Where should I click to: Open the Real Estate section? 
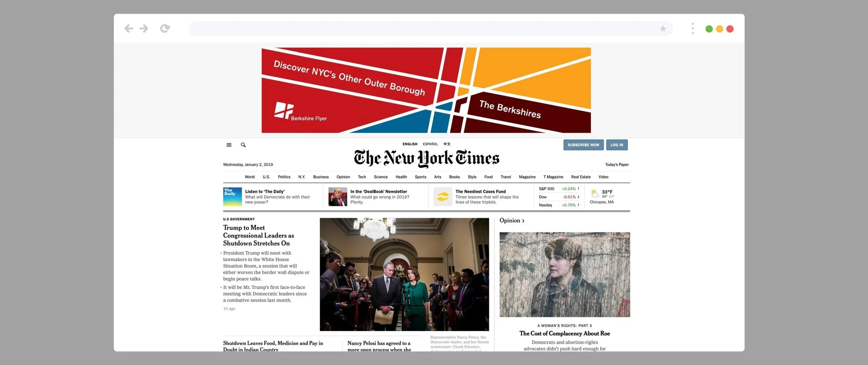pos(581,177)
